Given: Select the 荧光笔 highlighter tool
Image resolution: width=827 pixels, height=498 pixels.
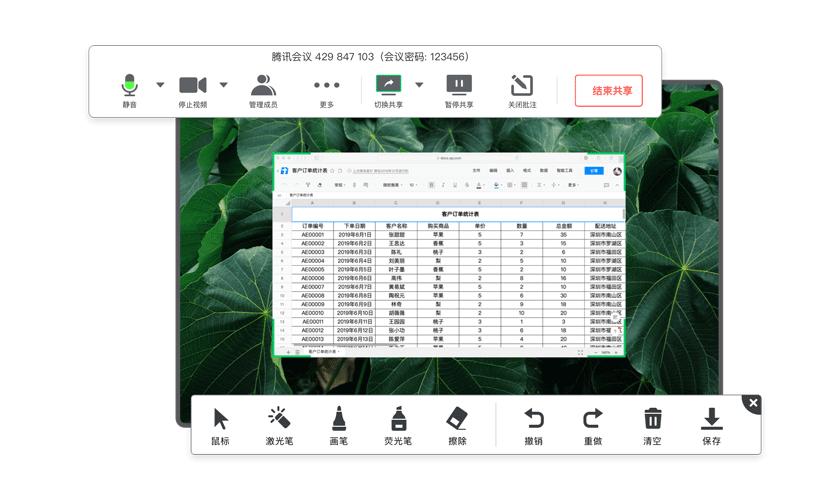Looking at the screenshot, I should (398, 420).
